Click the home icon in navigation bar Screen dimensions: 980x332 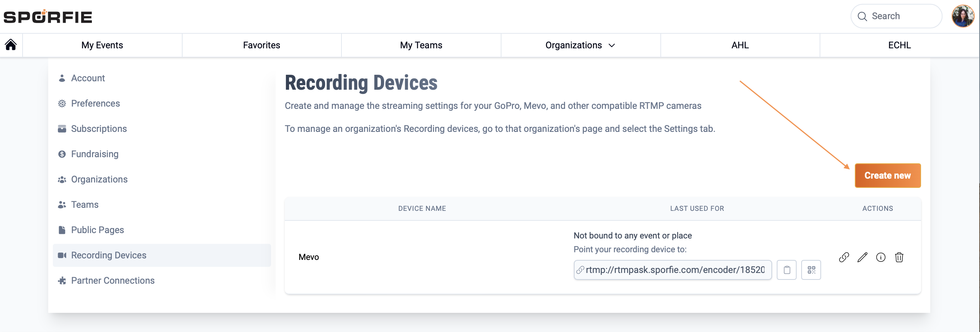[11, 45]
